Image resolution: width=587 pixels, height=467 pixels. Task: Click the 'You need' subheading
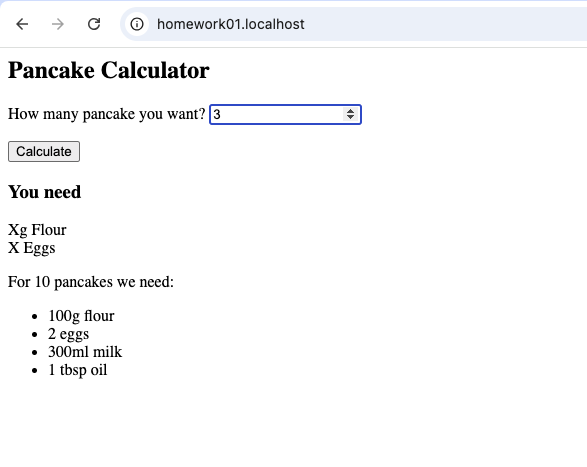point(45,192)
